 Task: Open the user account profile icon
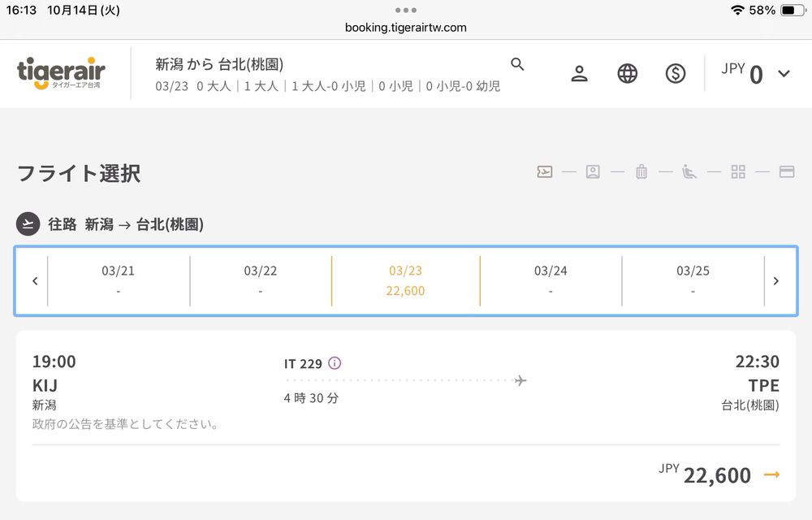click(x=579, y=74)
